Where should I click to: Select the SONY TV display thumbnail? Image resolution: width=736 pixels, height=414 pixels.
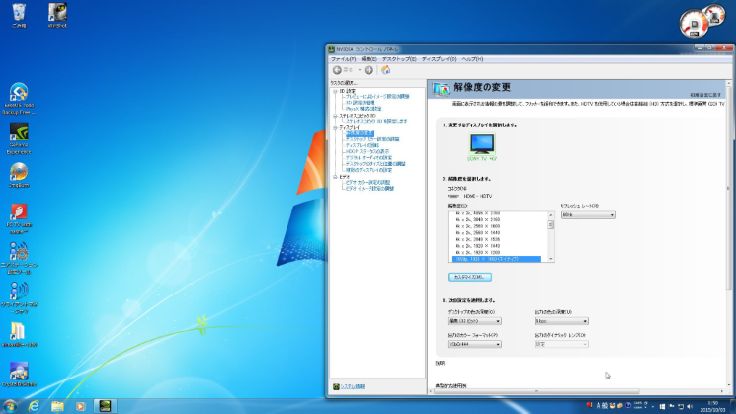(482, 147)
